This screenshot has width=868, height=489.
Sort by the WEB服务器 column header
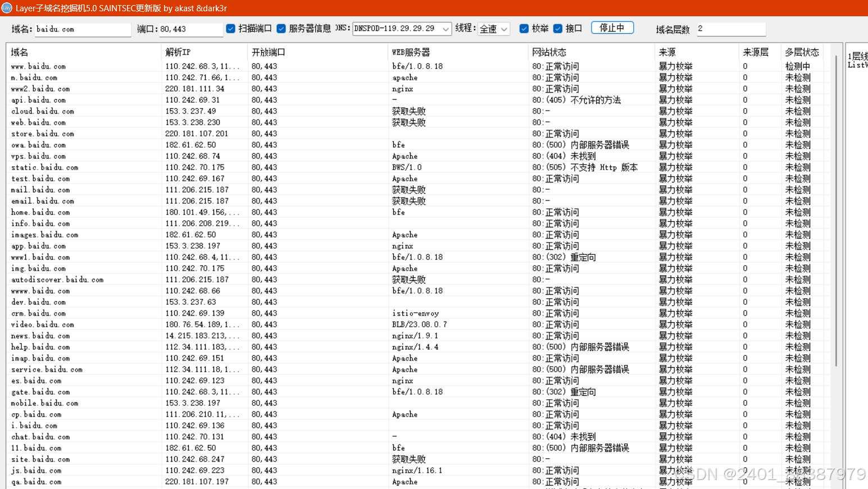click(458, 52)
